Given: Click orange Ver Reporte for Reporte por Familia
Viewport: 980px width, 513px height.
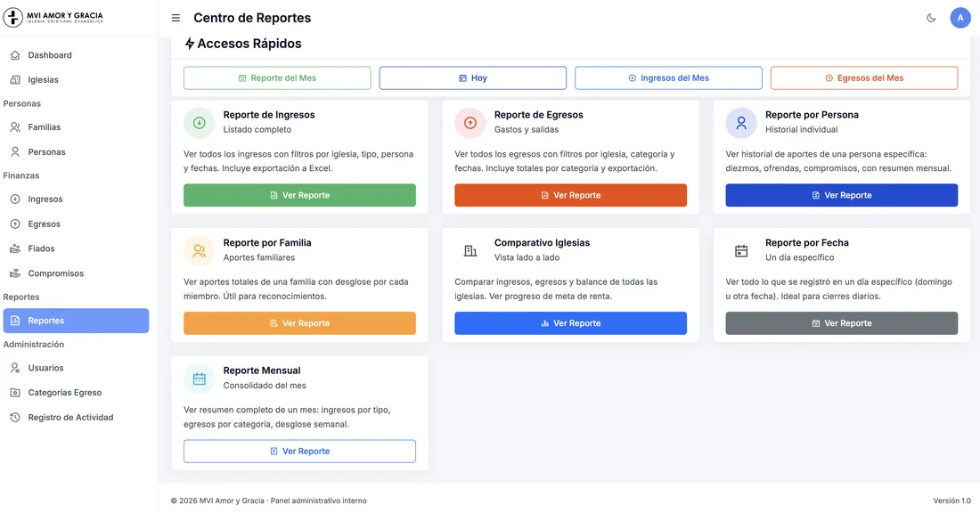Looking at the screenshot, I should [299, 323].
